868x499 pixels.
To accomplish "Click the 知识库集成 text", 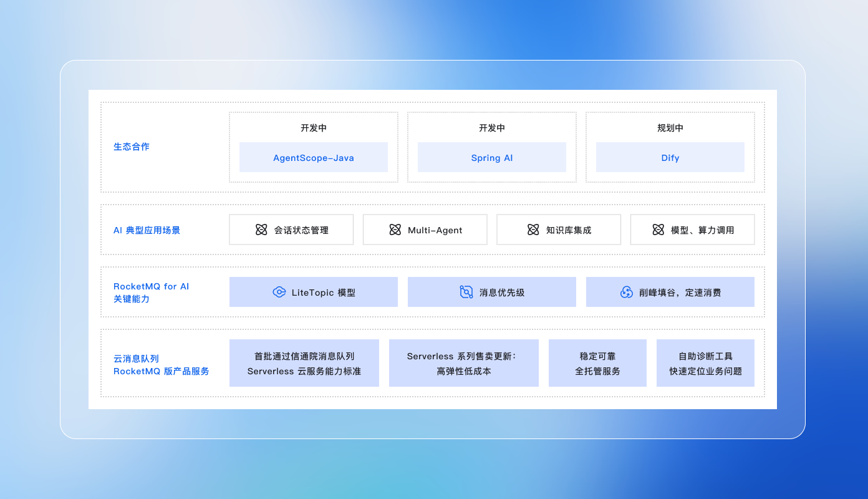I will [x=569, y=230].
